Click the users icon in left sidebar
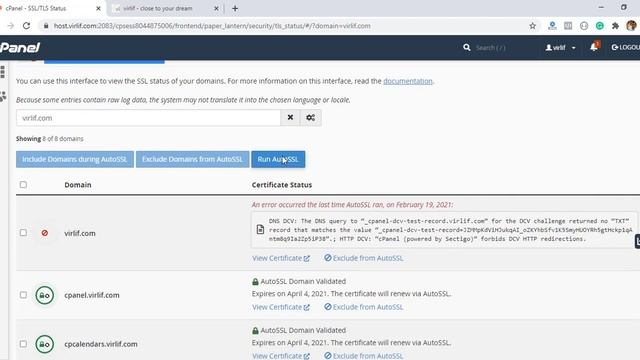The height and width of the screenshot is (360, 640). pyautogui.click(x=3, y=96)
